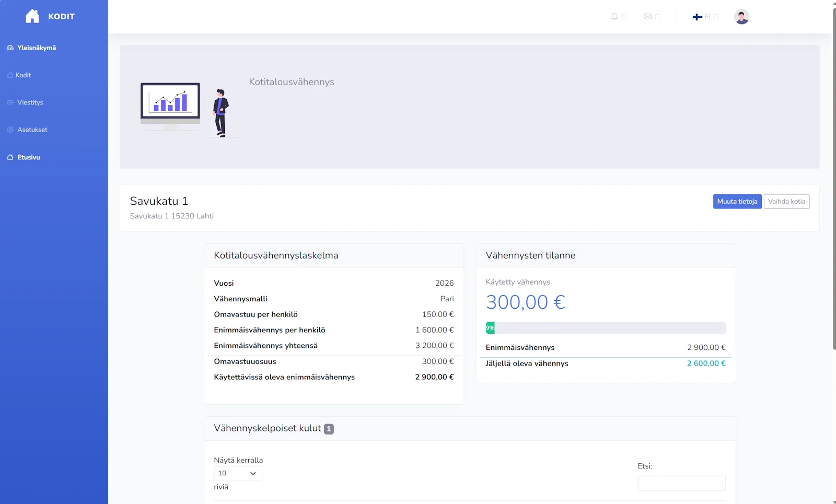Click the Yleisnäkymä dashboard icon

(10, 48)
